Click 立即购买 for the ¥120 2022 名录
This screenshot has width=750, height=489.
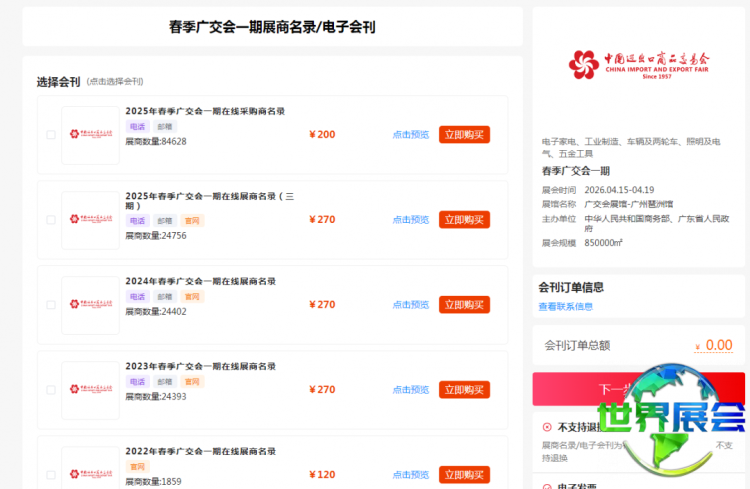pyautogui.click(x=464, y=475)
